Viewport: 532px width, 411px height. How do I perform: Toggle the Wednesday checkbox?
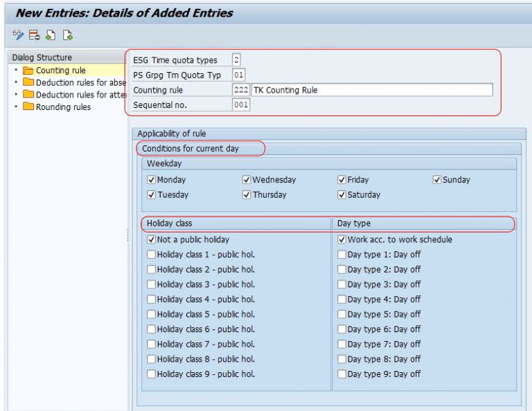(247, 180)
